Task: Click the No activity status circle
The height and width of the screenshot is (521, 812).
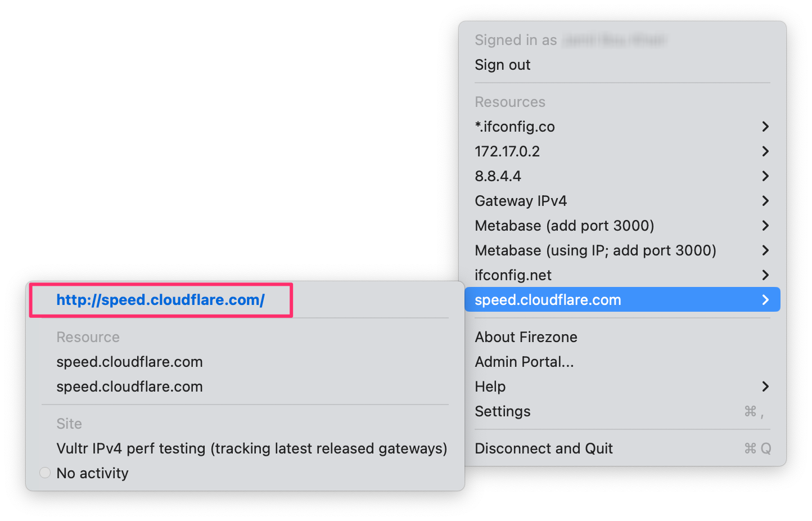Action: click(x=45, y=473)
